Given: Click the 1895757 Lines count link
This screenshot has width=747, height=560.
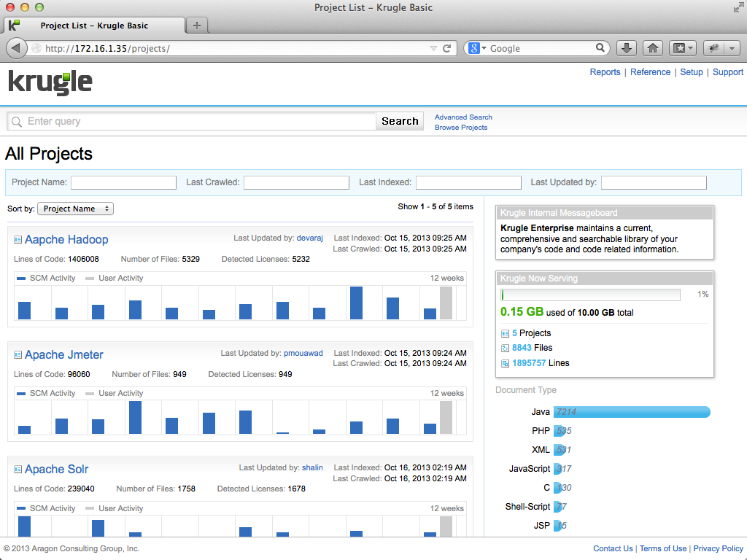Looking at the screenshot, I should (x=529, y=363).
